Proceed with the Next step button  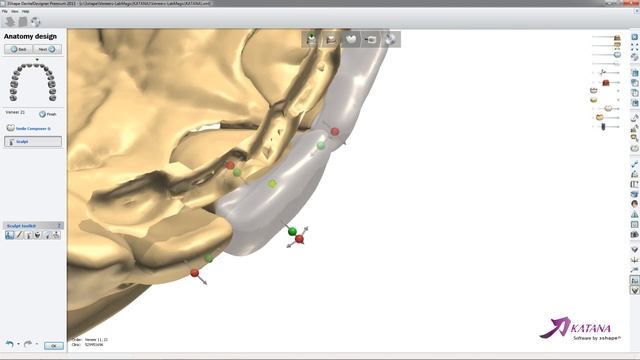47,49
